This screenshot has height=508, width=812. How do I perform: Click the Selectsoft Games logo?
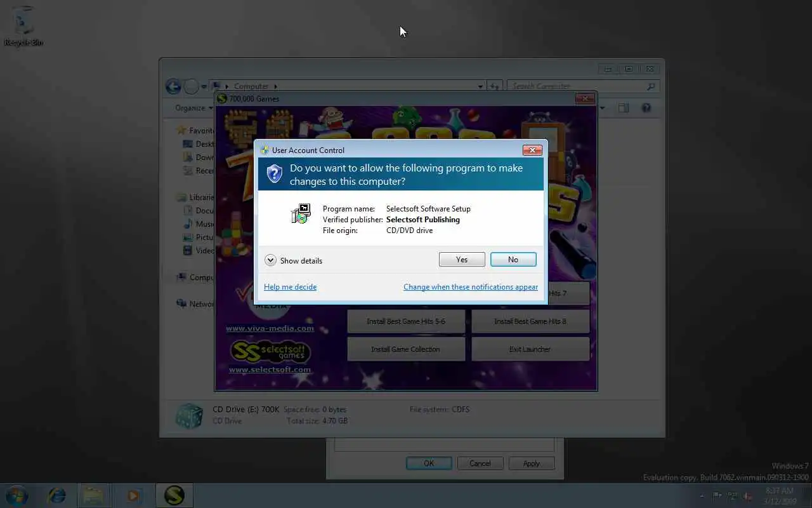pos(270,351)
